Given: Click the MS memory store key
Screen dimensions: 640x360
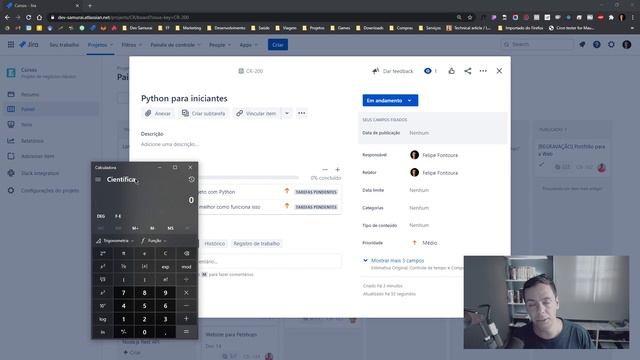Looking at the screenshot, I should click(x=170, y=228).
